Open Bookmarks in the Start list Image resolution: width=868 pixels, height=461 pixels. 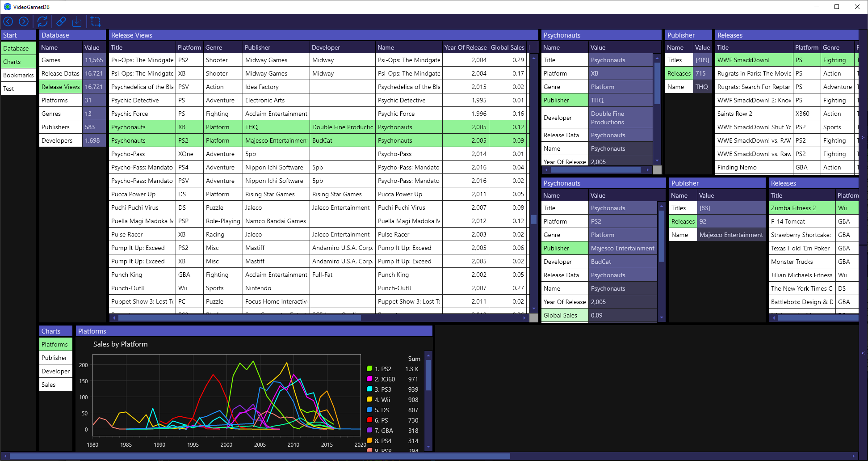click(x=18, y=75)
